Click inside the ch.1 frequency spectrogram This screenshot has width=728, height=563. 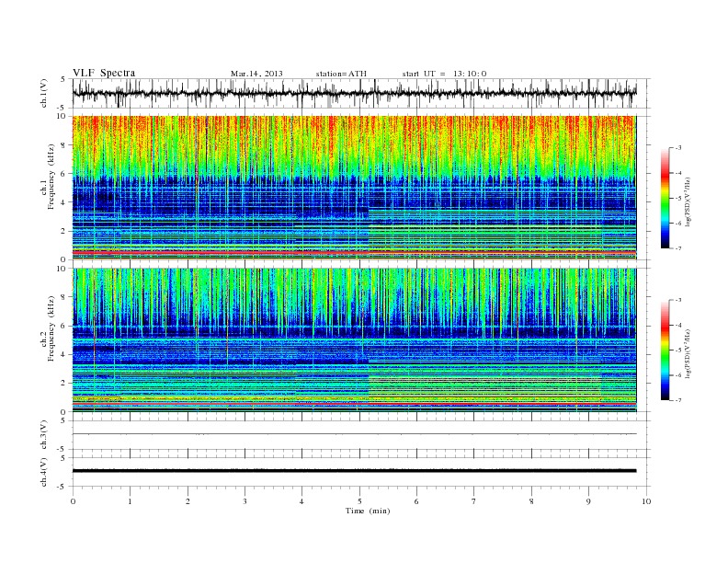354,188
